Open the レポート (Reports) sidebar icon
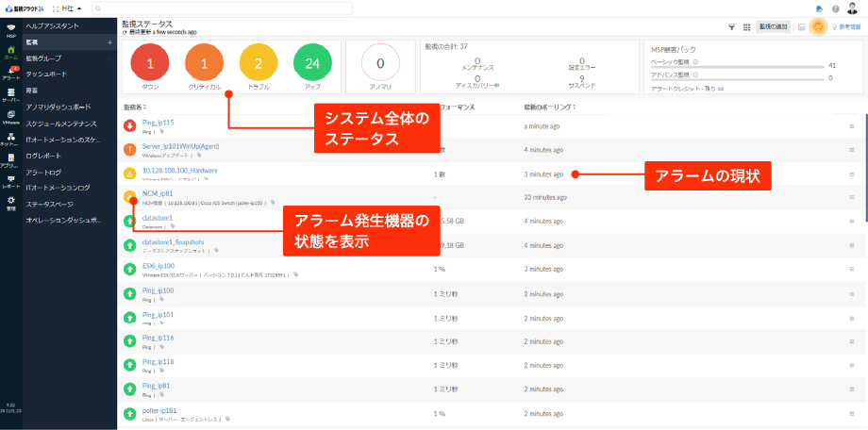Image resolution: width=868 pixels, height=430 pixels. coord(10,181)
